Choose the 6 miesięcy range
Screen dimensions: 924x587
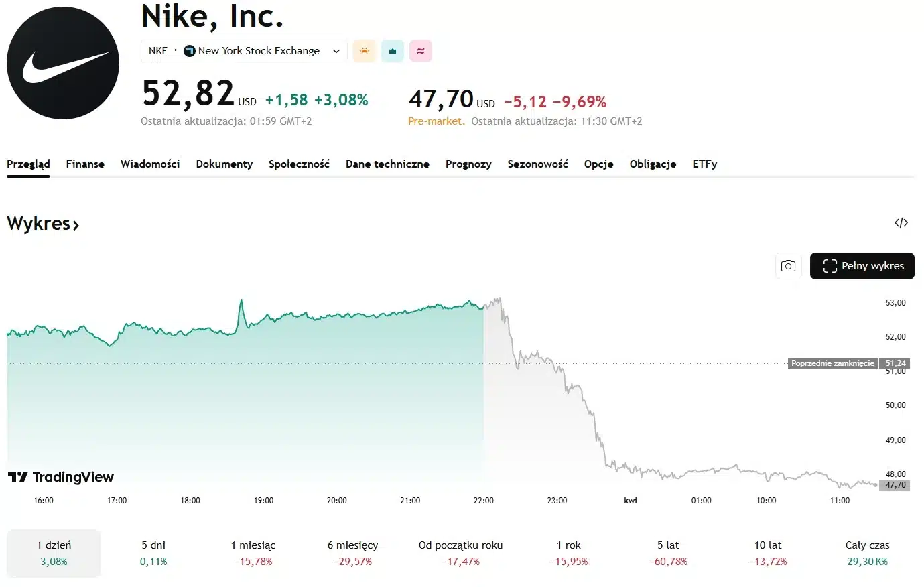pos(352,553)
